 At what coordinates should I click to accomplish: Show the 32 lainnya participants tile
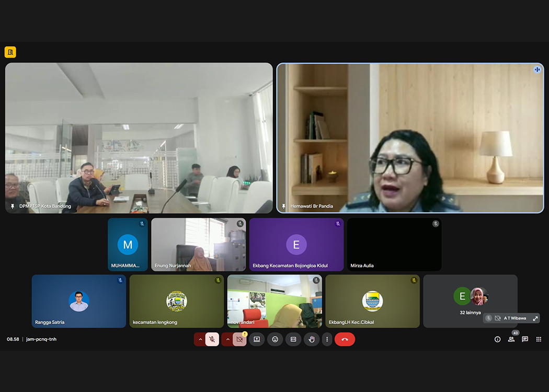coord(470,301)
